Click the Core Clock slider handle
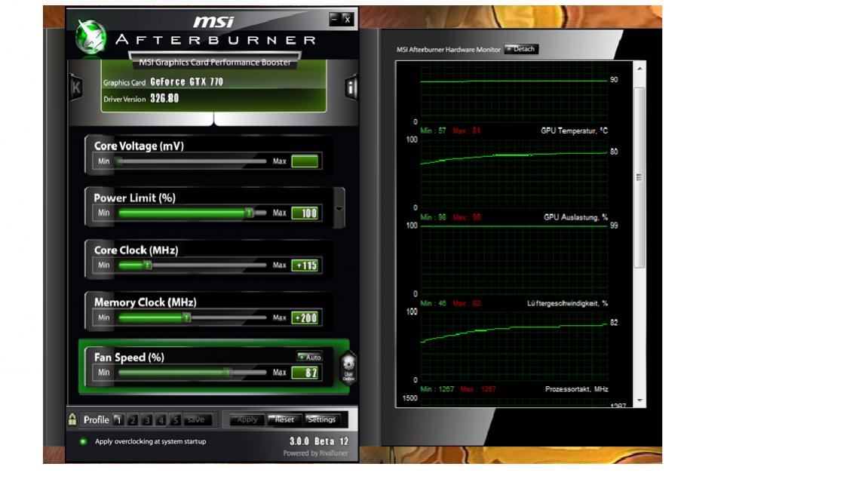Image resolution: width=868 pixels, height=488 pixels. click(148, 265)
